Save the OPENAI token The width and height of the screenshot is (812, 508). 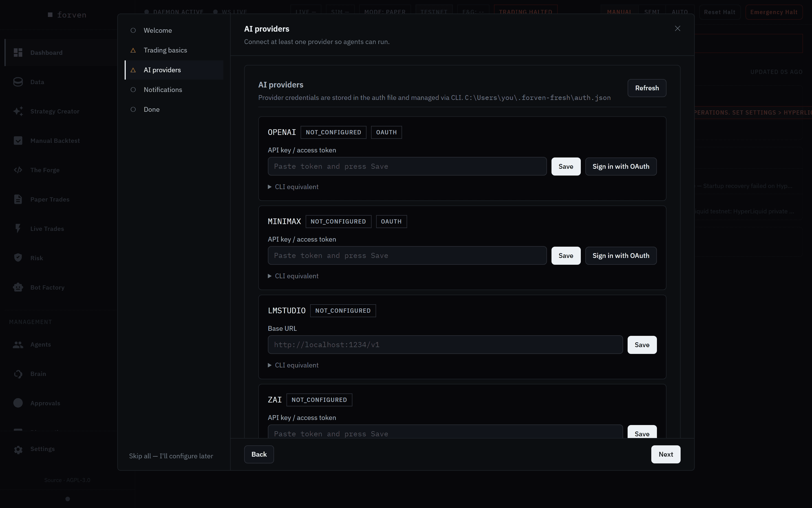click(x=566, y=166)
